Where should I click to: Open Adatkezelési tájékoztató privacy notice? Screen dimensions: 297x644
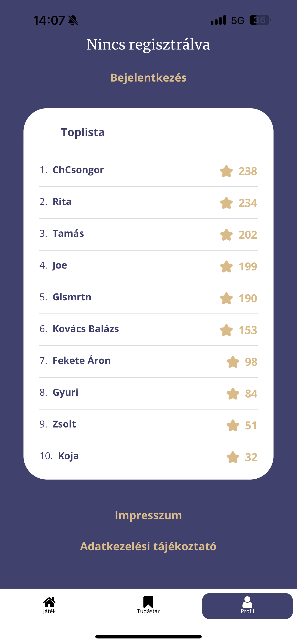click(148, 546)
